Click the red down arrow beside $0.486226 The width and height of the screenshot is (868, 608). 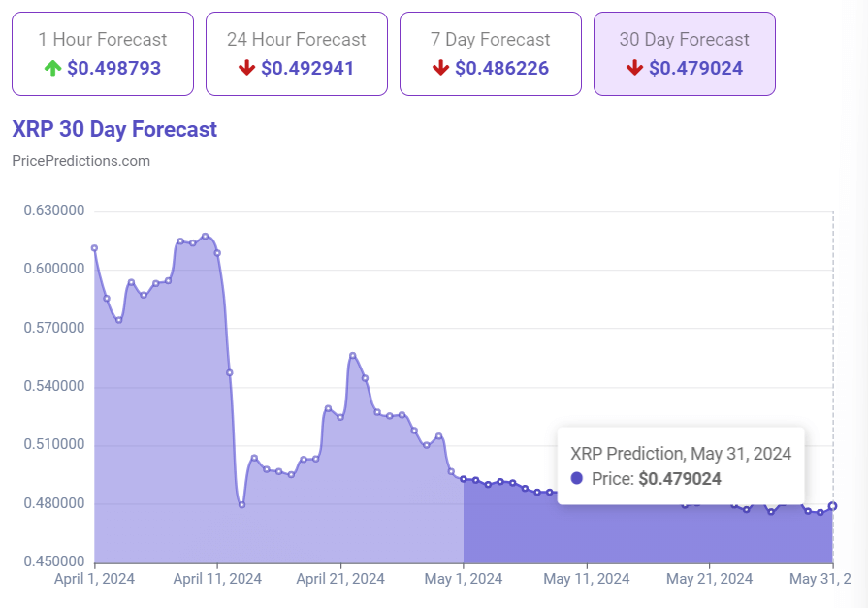click(440, 68)
